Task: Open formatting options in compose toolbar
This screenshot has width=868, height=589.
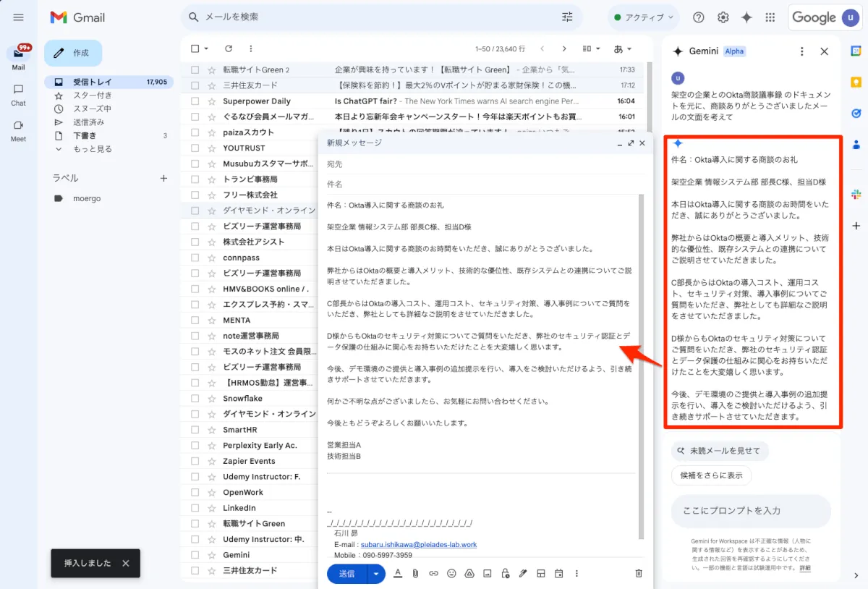Action: coord(397,573)
